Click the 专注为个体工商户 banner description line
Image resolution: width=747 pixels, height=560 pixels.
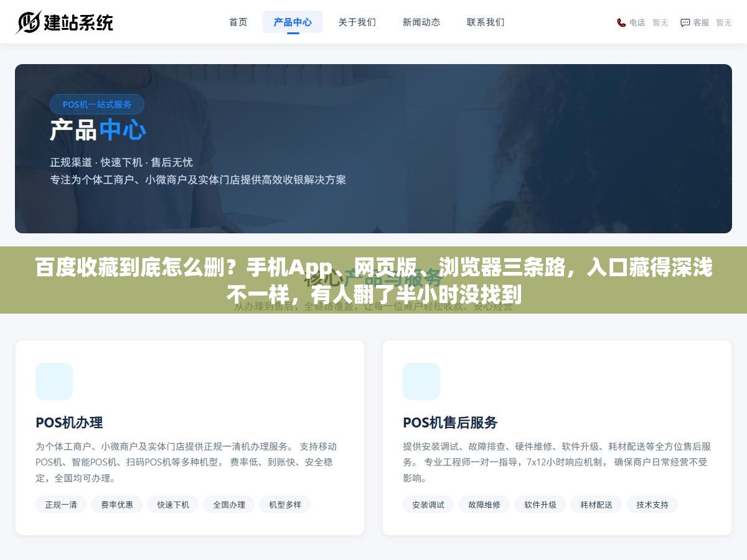pyautogui.click(x=198, y=180)
